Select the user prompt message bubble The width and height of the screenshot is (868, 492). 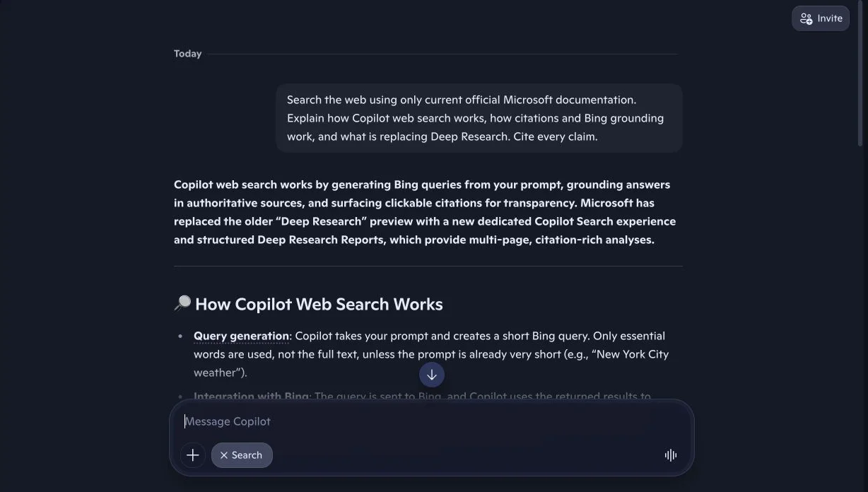tap(479, 118)
